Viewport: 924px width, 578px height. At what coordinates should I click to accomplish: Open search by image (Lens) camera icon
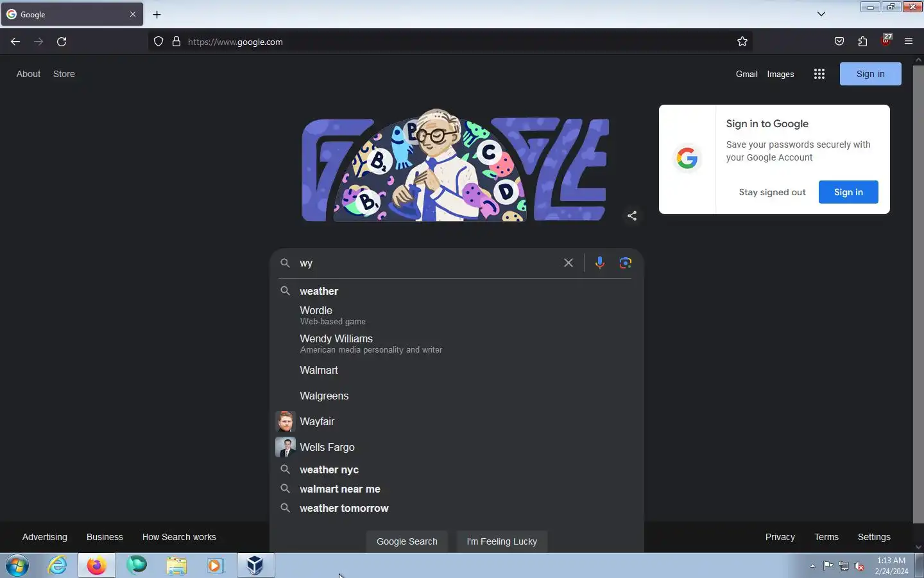pyautogui.click(x=626, y=263)
